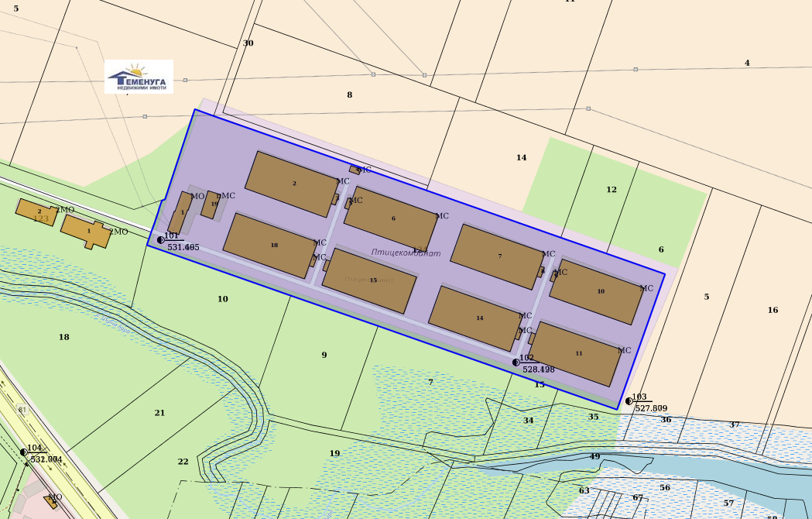Select survey point marker 101

(x=160, y=240)
